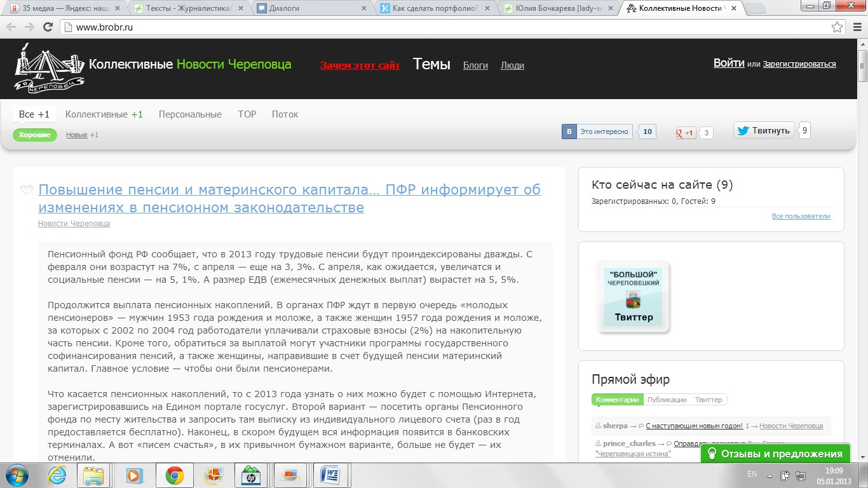Switch to Microsoft Word on the taskbar
The width and height of the screenshot is (868, 488).
330,475
